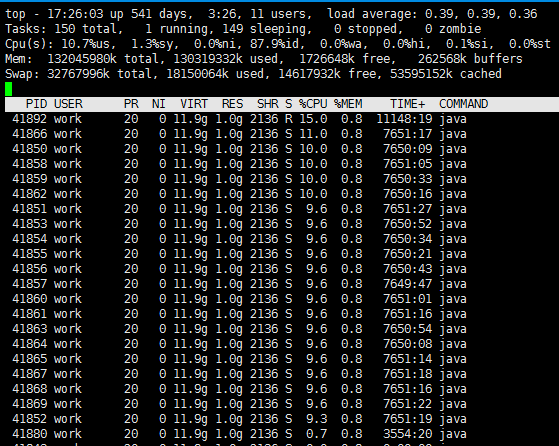The image size is (559, 446).
Task: Click the VIRT column header
Action: click(x=194, y=104)
